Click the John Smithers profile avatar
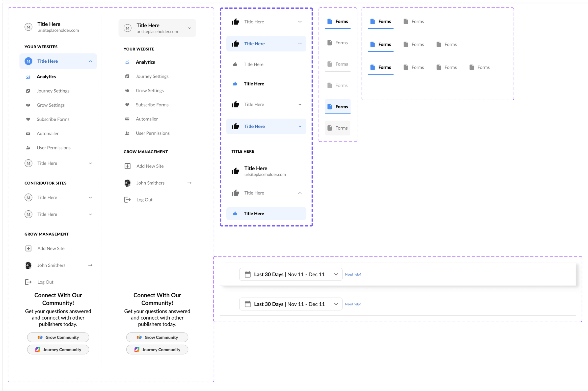 (28, 265)
